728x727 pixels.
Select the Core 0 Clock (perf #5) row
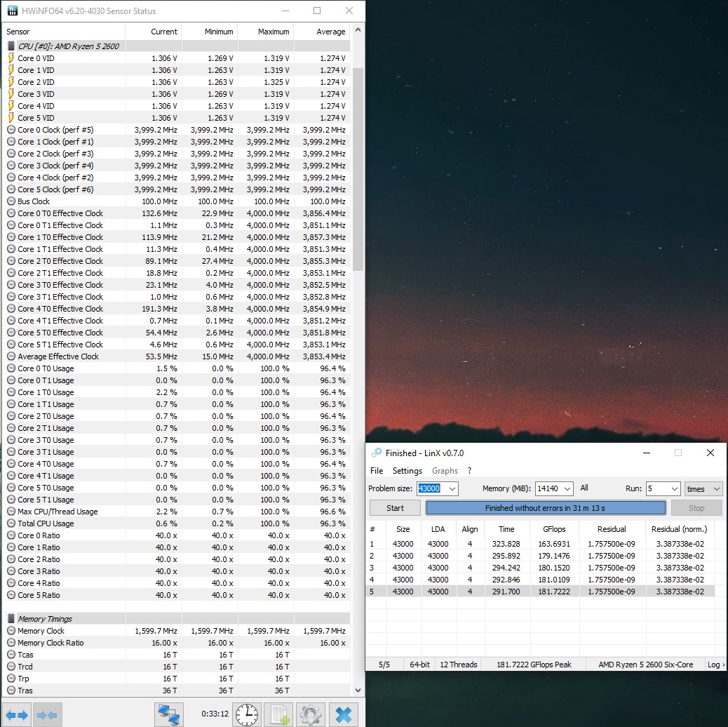177,130
